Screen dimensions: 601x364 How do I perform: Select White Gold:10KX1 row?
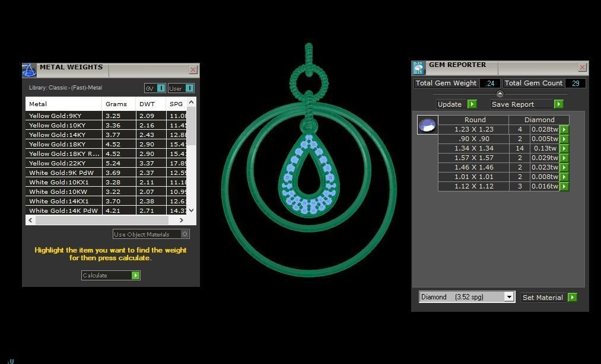(106, 183)
